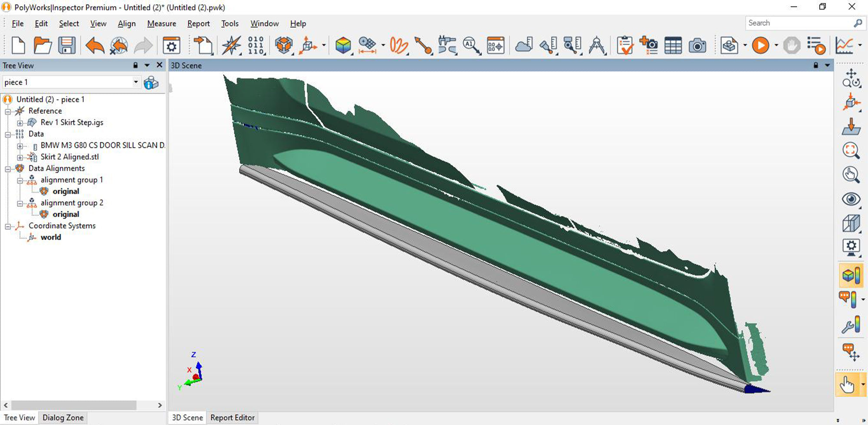
Task: Open the 3D Scene pane menu arrow
Action: pyautogui.click(x=827, y=65)
